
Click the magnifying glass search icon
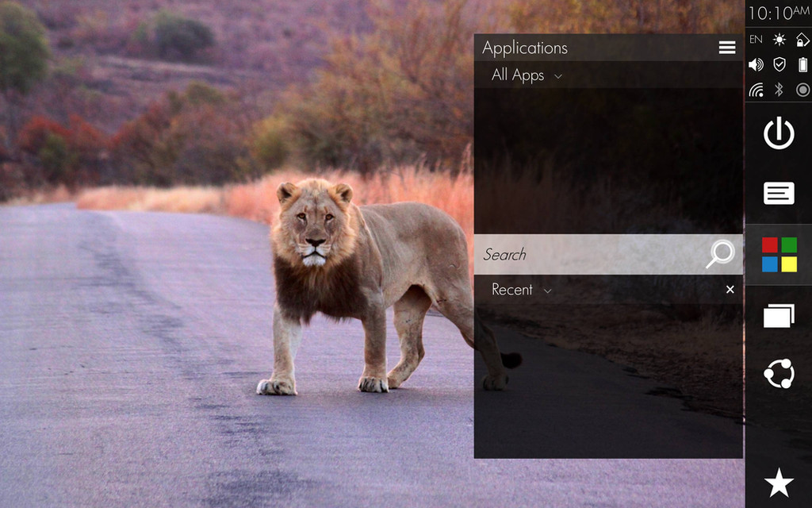pyautogui.click(x=720, y=254)
